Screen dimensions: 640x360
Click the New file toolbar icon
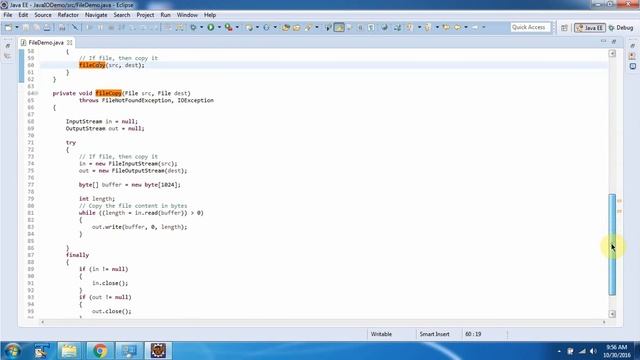tap(8, 27)
